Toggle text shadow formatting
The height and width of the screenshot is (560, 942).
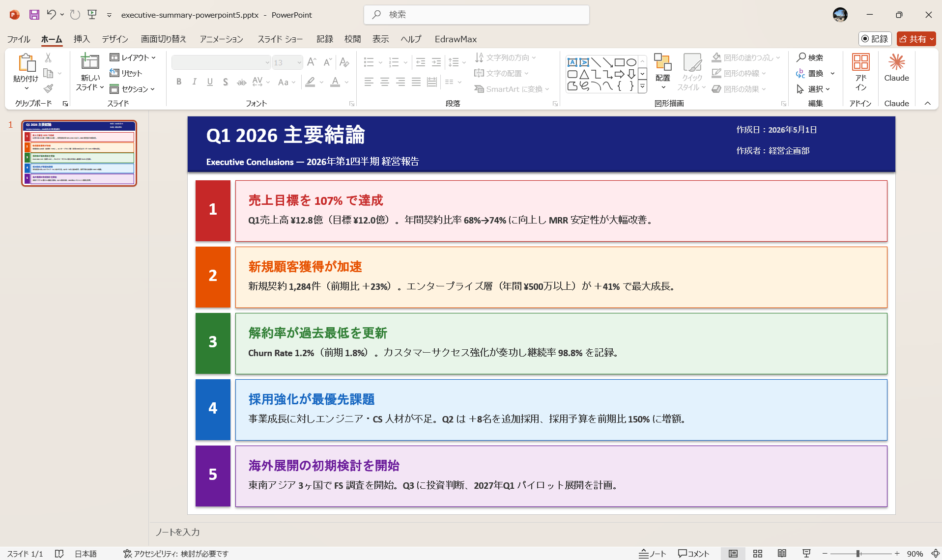pyautogui.click(x=226, y=82)
